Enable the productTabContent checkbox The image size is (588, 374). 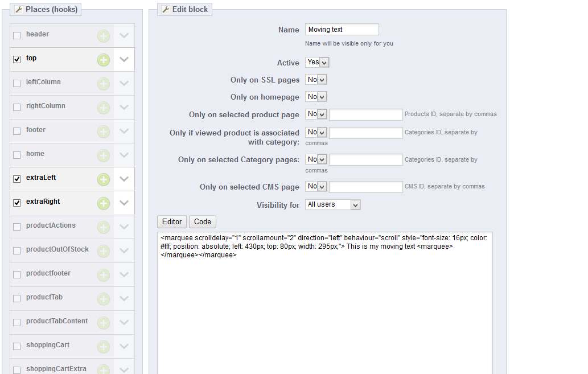[17, 322]
